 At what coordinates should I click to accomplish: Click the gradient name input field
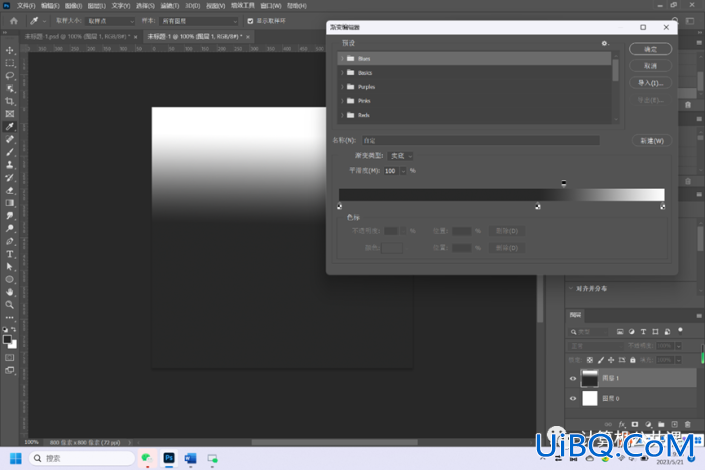coord(481,141)
